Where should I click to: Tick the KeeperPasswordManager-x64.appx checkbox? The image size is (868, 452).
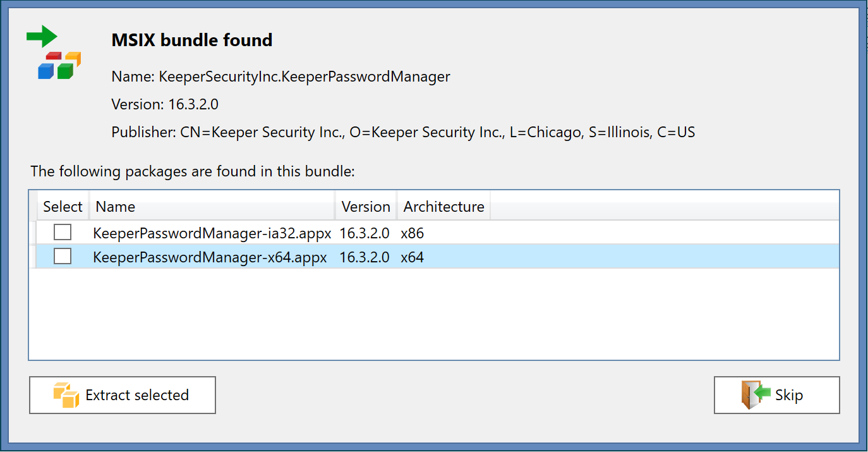point(63,257)
